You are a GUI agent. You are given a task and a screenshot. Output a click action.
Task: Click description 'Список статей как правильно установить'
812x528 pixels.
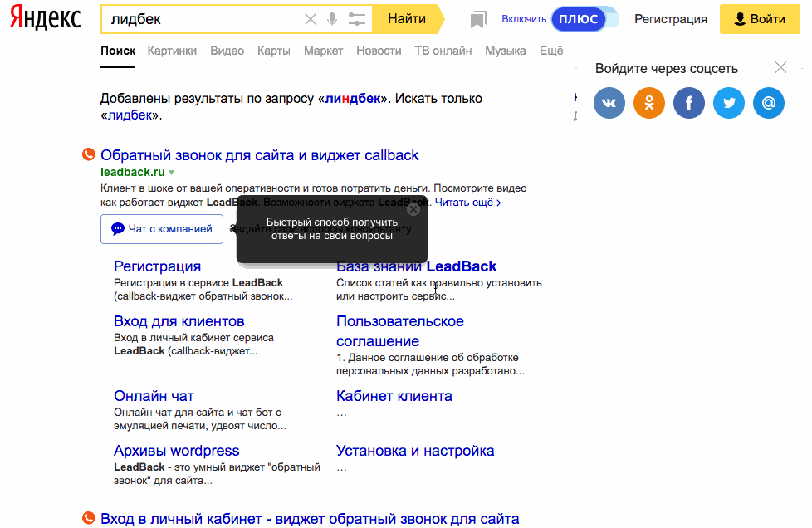pyautogui.click(x=439, y=283)
